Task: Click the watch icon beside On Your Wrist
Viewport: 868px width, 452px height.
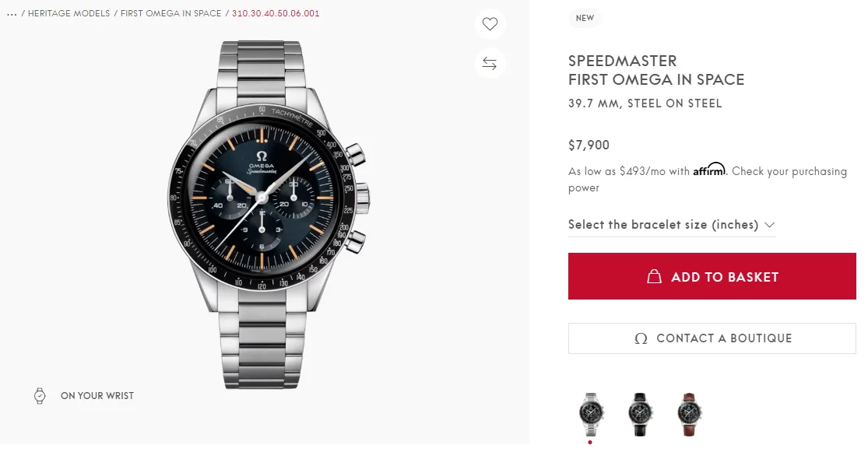Action: coord(40,396)
